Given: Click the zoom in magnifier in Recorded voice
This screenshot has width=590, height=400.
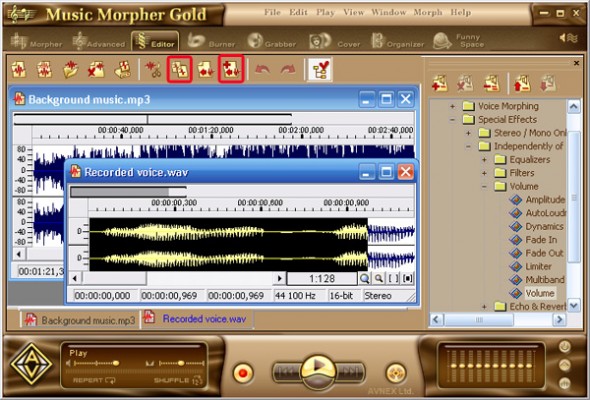Looking at the screenshot, I should coord(364,278).
